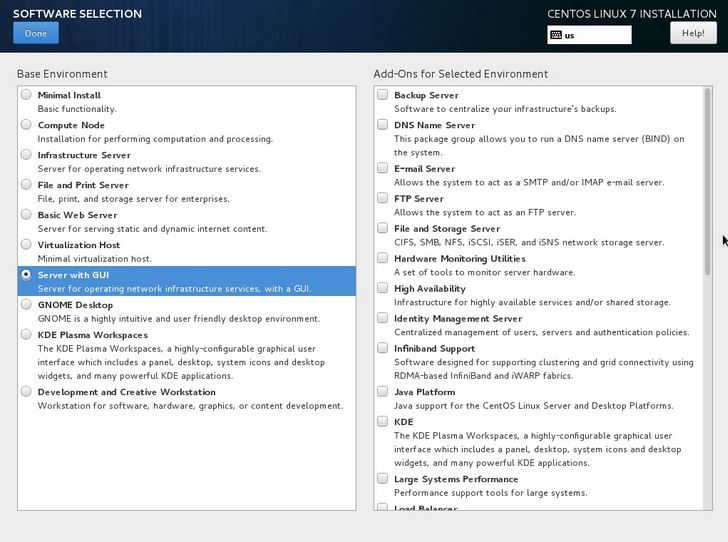
Task: Click the Done button
Action: 36,33
